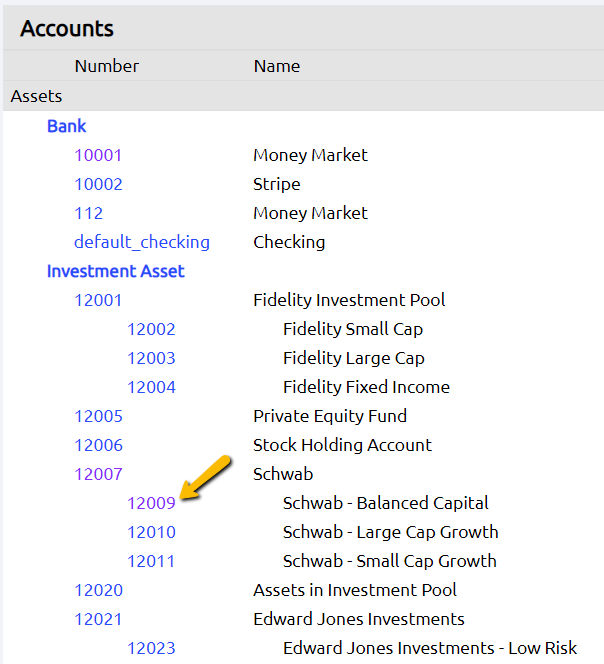Select the Fidelity Small Cap name
Viewport: 604px width, 664px height.
point(353,329)
